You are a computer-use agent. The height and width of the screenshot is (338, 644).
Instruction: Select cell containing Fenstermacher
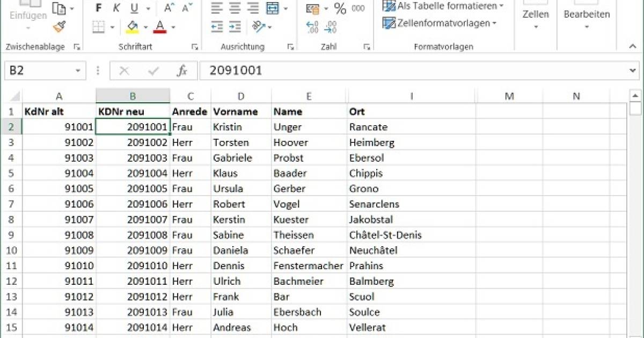point(310,265)
